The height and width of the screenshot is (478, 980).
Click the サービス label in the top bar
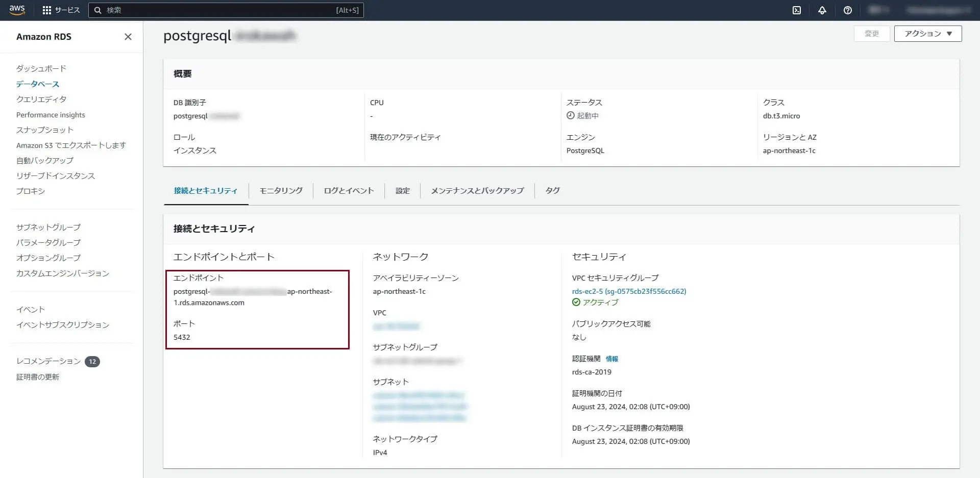[67, 10]
